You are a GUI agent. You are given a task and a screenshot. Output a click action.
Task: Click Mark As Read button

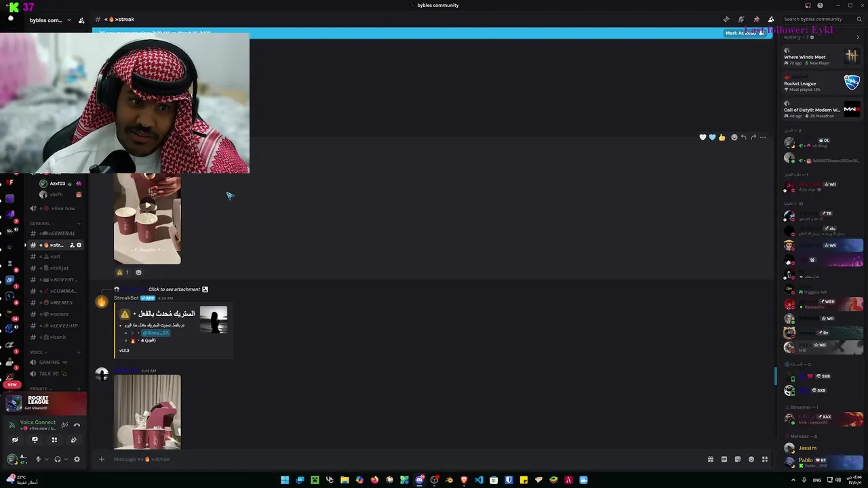click(744, 33)
